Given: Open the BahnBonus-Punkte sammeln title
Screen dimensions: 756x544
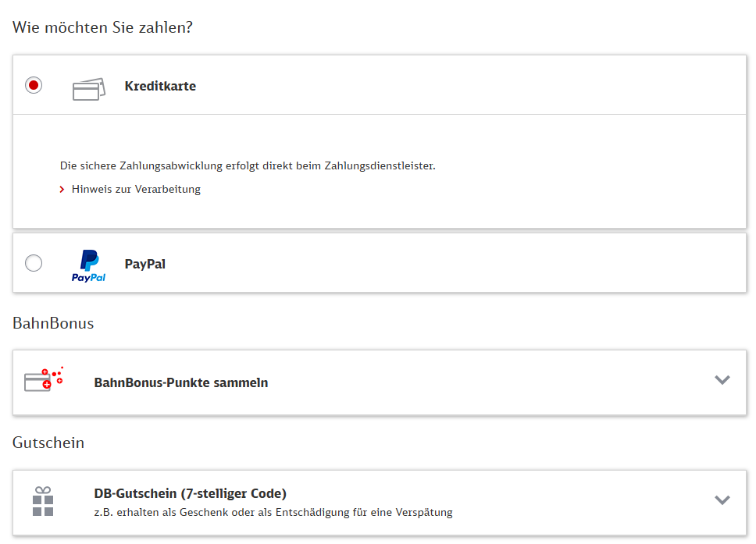Looking at the screenshot, I should pyautogui.click(x=181, y=383).
